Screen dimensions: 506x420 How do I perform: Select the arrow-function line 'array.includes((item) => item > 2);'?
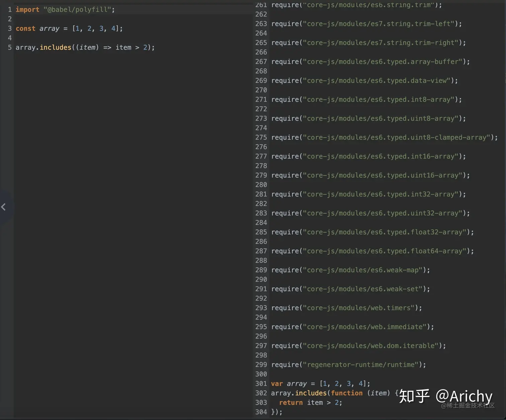coord(85,48)
